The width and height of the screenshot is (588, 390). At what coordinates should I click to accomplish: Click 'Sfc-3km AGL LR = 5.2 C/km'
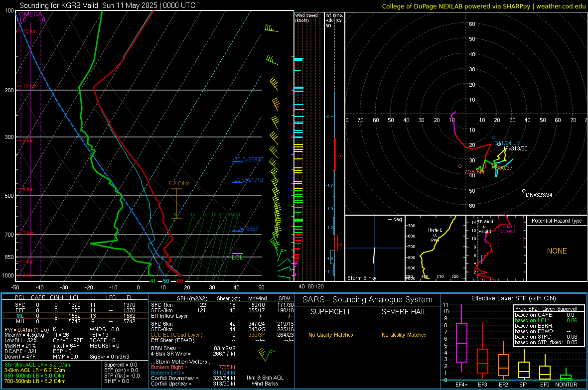point(37,365)
